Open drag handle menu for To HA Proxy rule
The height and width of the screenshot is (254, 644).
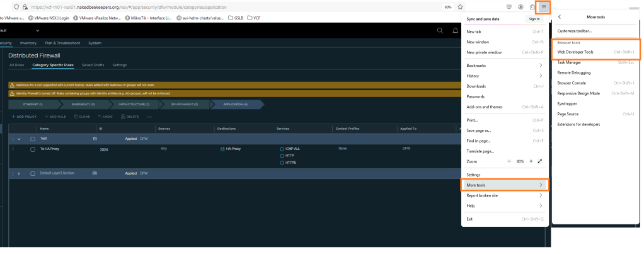12,149
